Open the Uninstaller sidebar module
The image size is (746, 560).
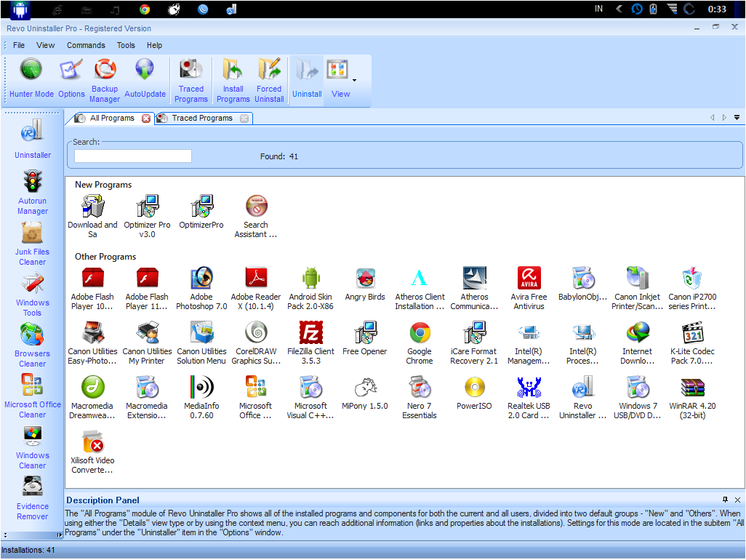pyautogui.click(x=32, y=138)
